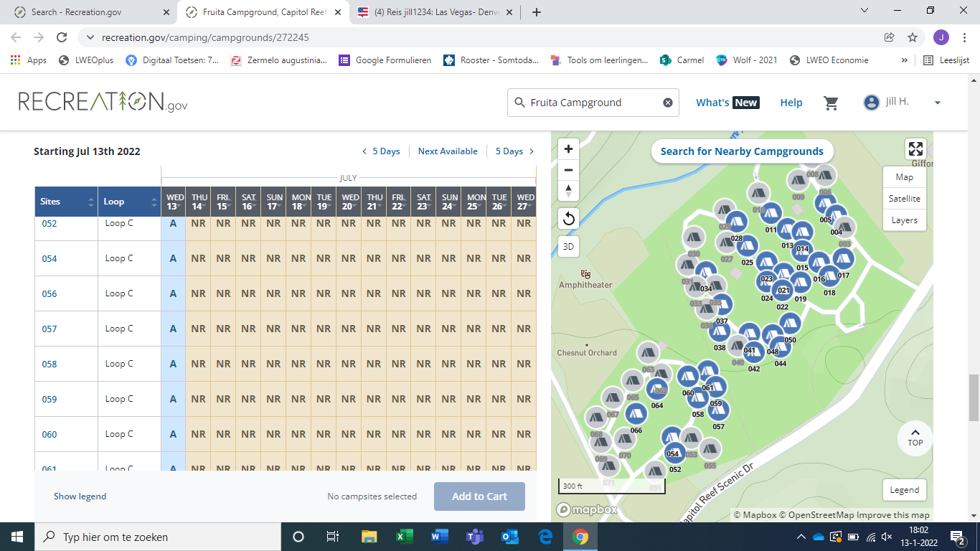Click the map rotate reset icon
This screenshot has height=551, width=980.
click(x=568, y=218)
